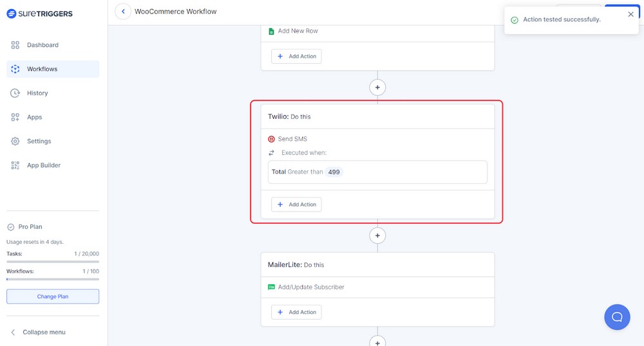
Task: Click Add Action under Add New Row
Action: [x=296, y=56]
